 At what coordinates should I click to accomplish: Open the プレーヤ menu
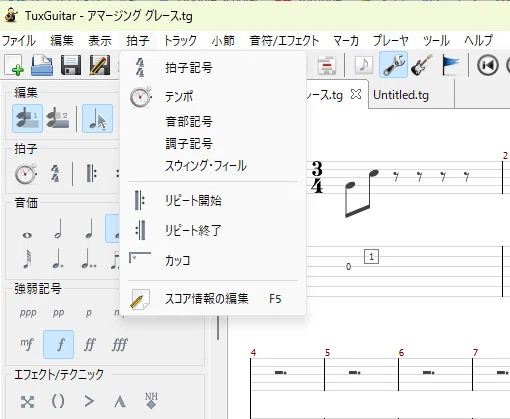391,41
